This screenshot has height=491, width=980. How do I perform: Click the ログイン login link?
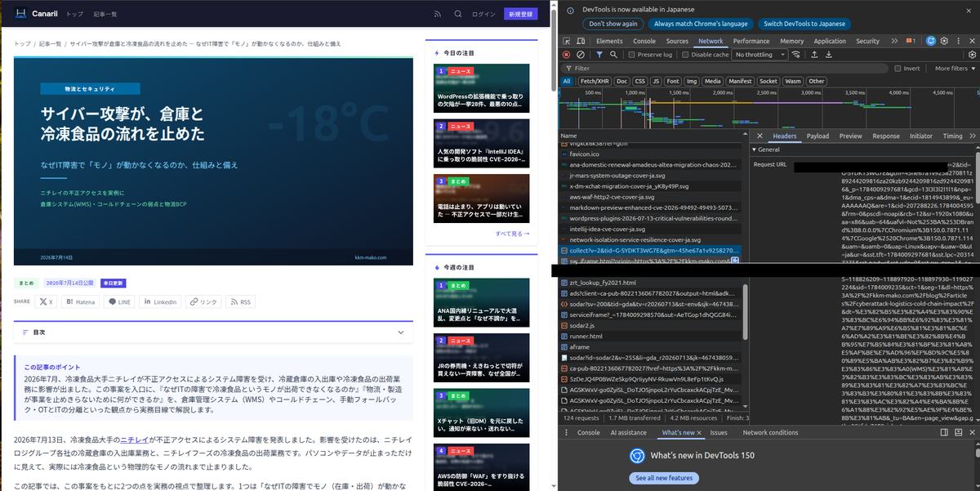(x=483, y=14)
